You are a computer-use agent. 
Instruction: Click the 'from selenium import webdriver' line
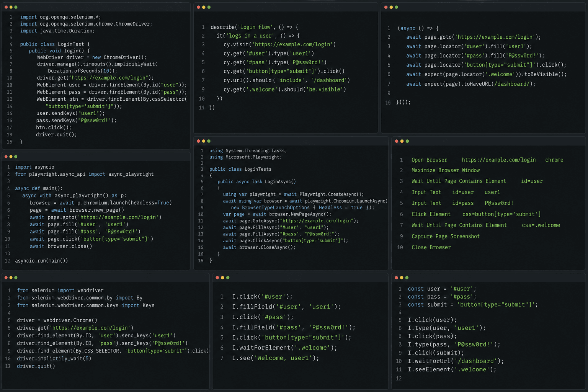[60, 291]
